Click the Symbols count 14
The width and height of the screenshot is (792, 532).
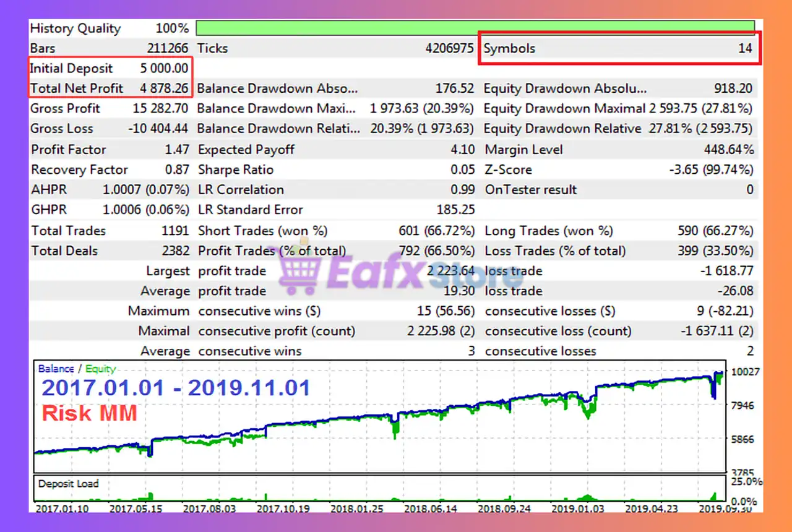(x=745, y=48)
